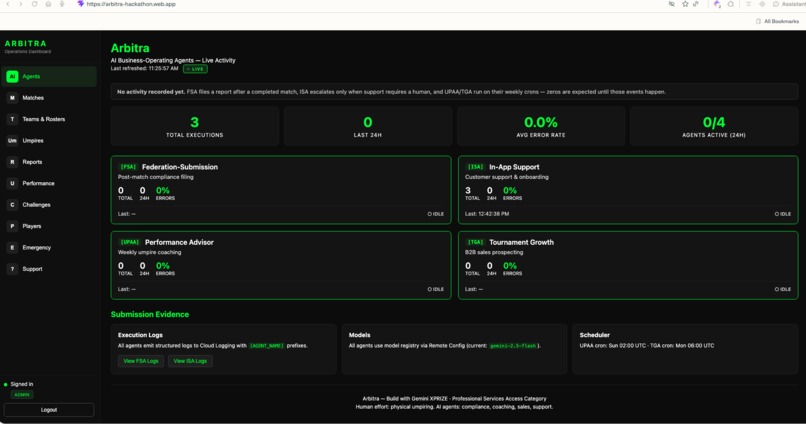
Task: Click IDLE status on In-App Support card
Action: [782, 214]
